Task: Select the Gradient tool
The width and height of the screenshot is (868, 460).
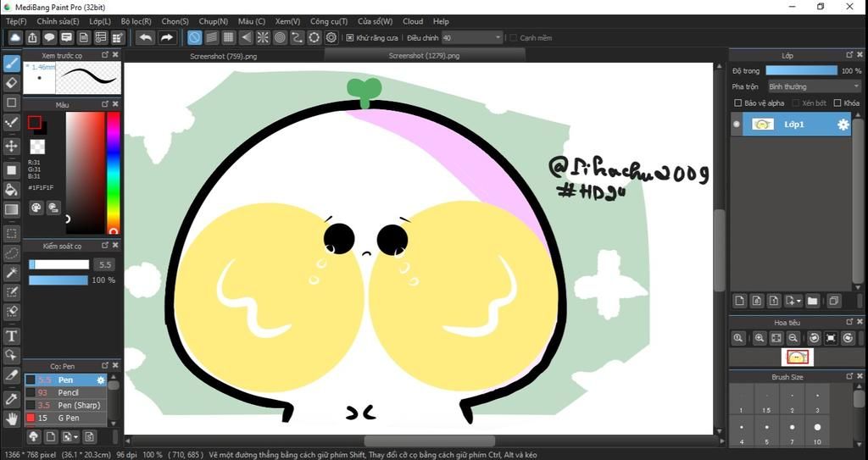Action: 12,209
